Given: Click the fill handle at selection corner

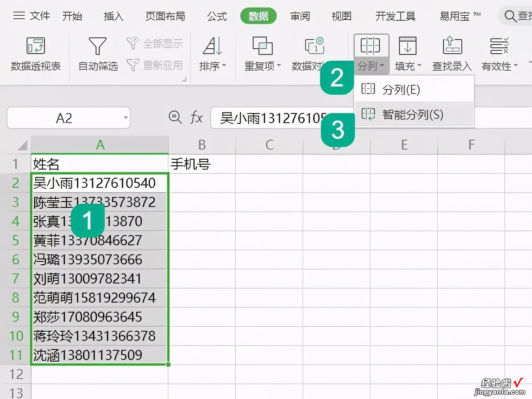Looking at the screenshot, I should 168,365.
